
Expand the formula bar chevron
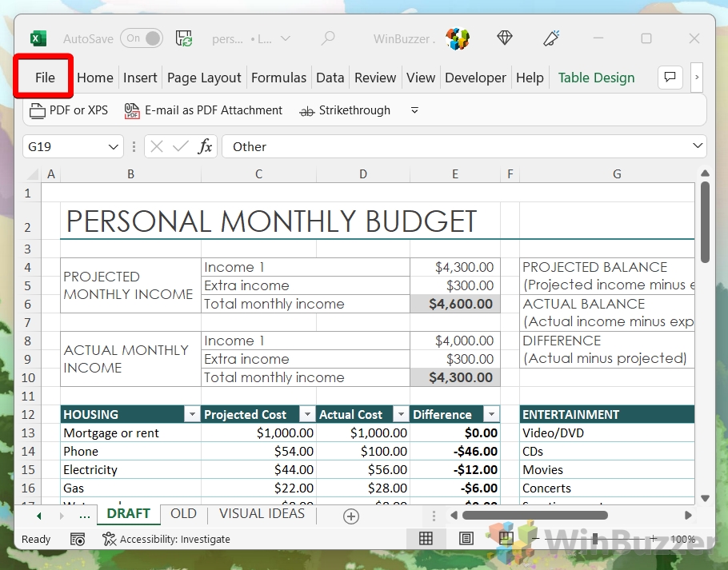point(698,145)
